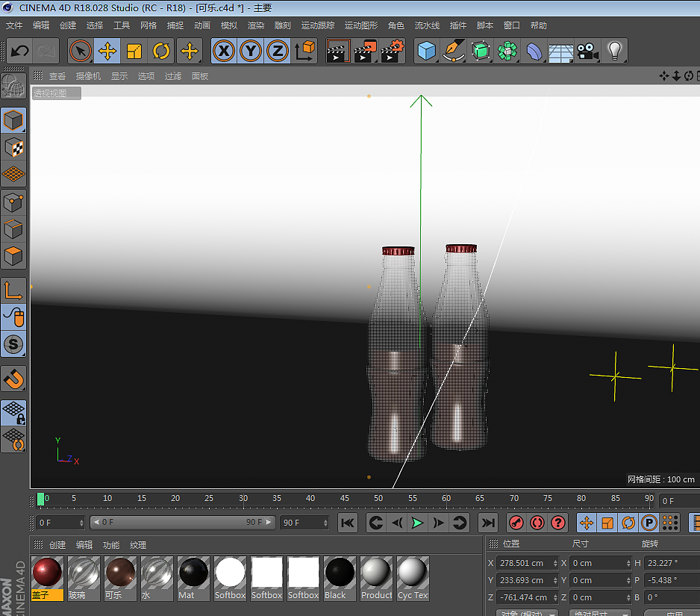The height and width of the screenshot is (616, 700).
Task: Open the array/cloner green flower icon
Action: click(507, 51)
